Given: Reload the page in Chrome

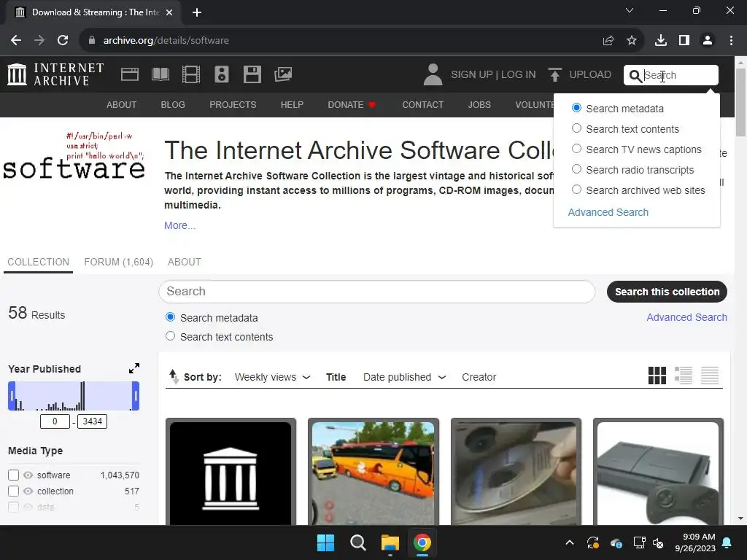Looking at the screenshot, I should tap(63, 41).
